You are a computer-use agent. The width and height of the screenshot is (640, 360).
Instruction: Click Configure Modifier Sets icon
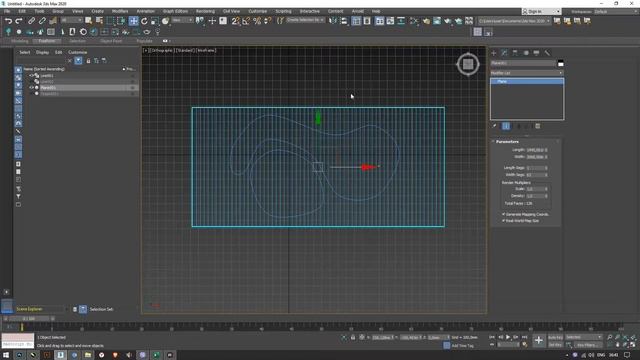click(x=538, y=126)
